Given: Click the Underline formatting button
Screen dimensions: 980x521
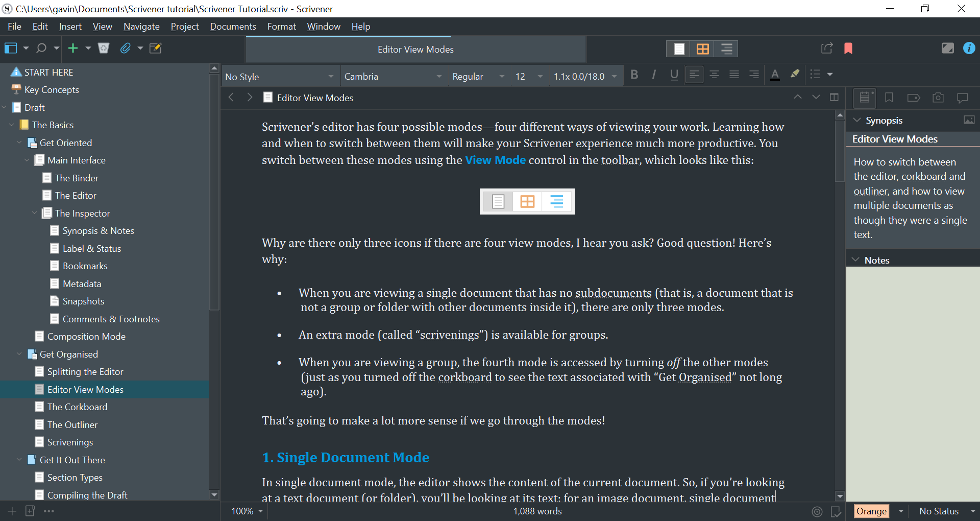Looking at the screenshot, I should 674,75.
